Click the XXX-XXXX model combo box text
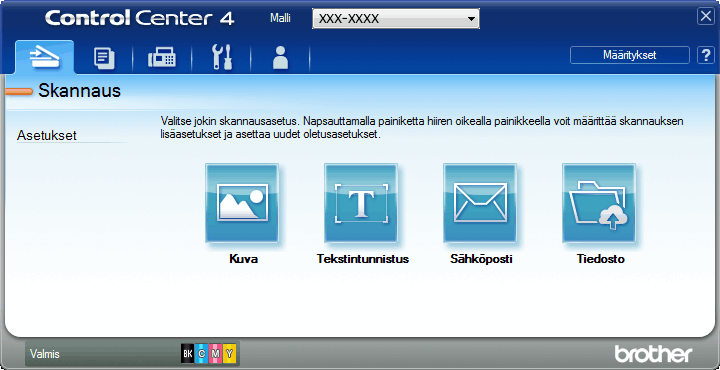 pos(349,19)
